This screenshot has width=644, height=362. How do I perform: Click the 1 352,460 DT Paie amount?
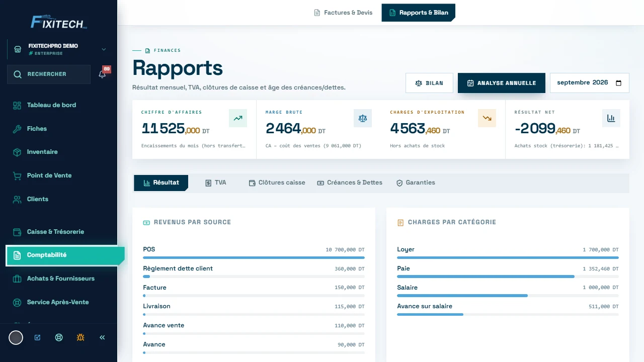click(601, 269)
